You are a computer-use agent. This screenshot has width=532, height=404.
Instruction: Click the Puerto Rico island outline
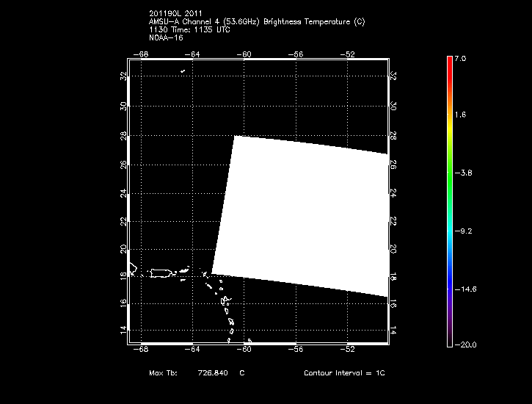point(160,273)
